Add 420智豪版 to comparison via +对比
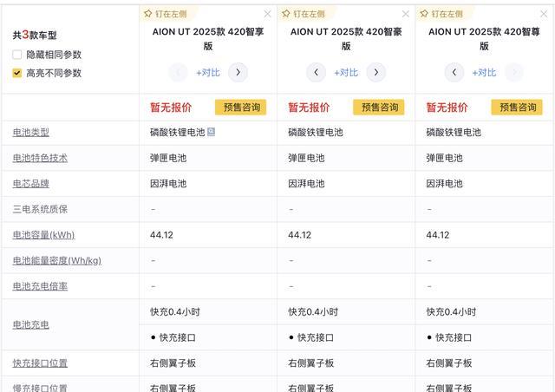 click(x=346, y=73)
